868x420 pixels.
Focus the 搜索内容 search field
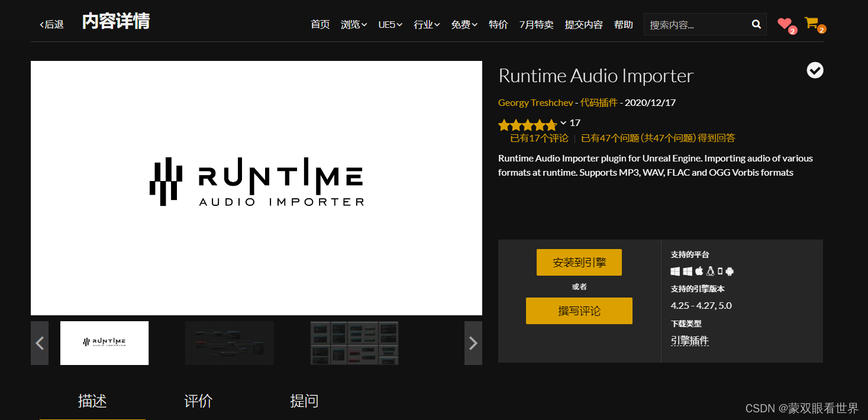(x=697, y=24)
